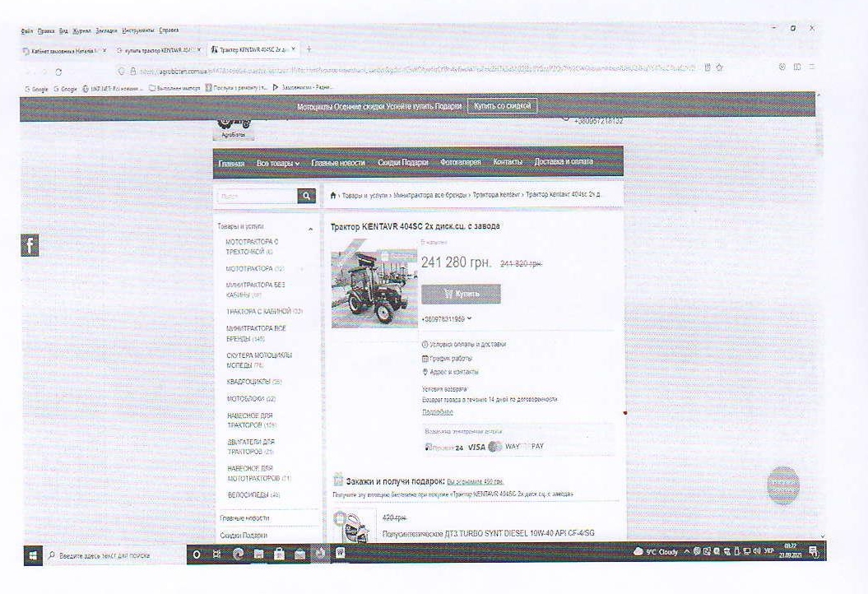Click the padlock site security icon
Viewport: 868px width, 594px height.
(x=132, y=72)
